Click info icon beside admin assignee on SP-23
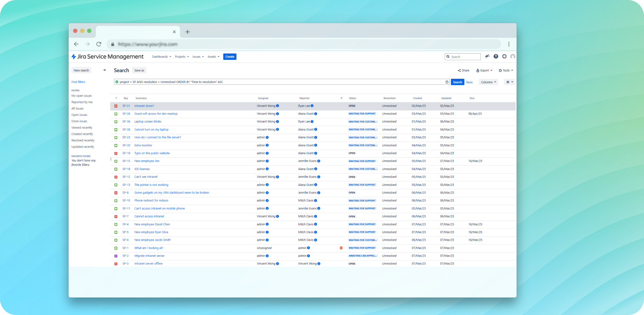The height and width of the screenshot is (315, 644). tap(267, 138)
